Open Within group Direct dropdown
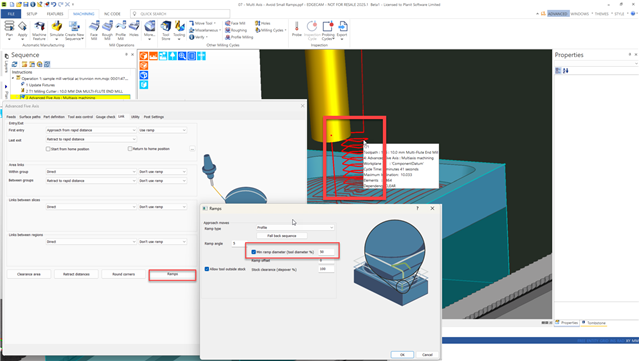The width and height of the screenshot is (639, 361). pos(91,172)
